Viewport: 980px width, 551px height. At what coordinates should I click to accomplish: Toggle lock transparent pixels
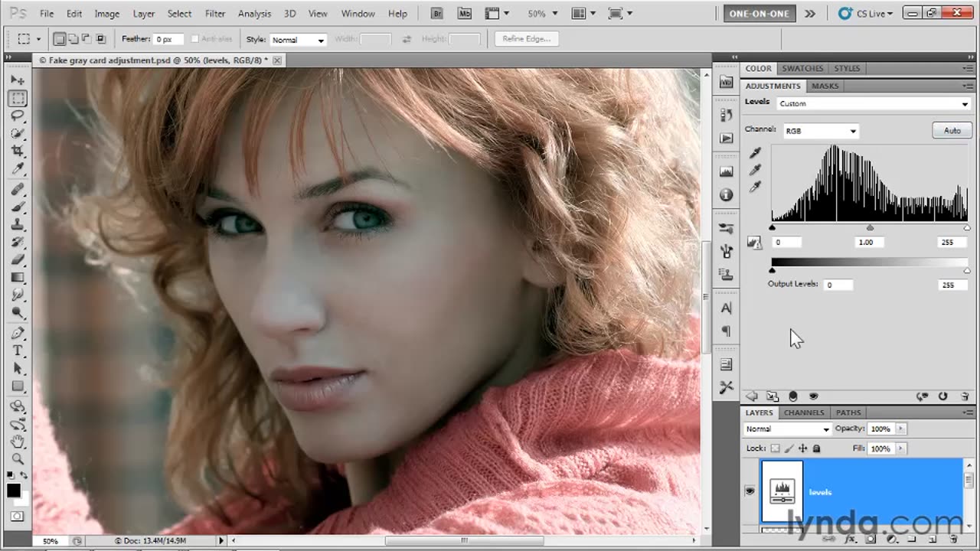[x=775, y=448]
